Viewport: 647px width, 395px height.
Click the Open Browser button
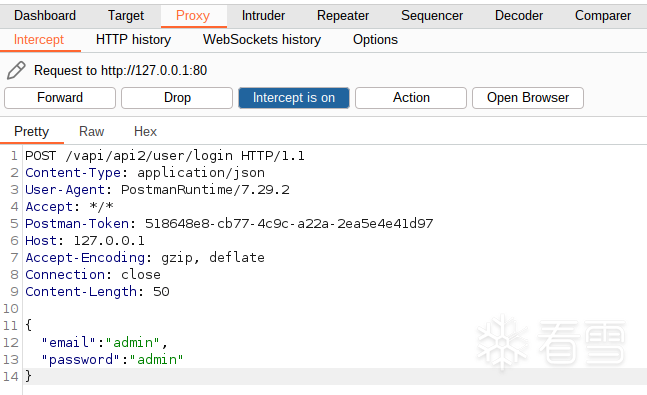[528, 98]
